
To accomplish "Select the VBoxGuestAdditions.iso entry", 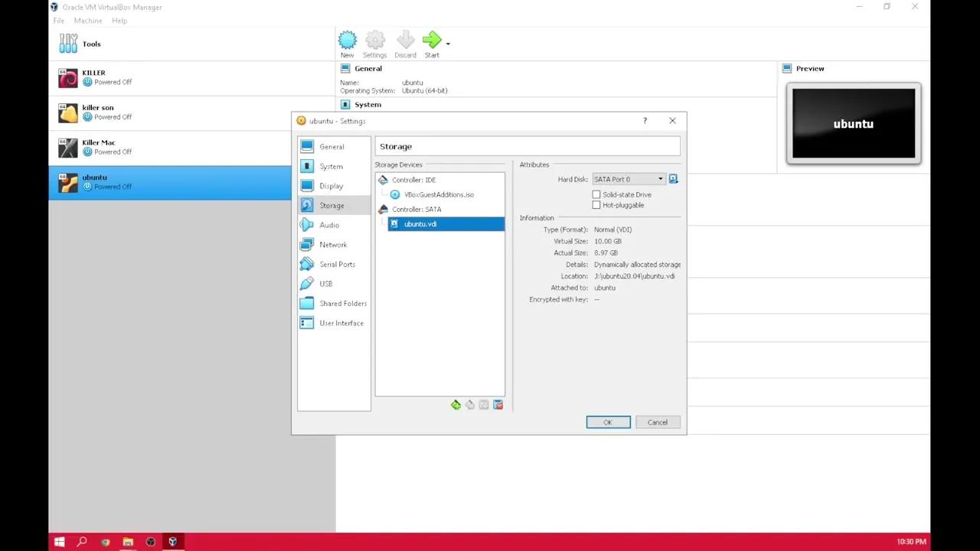I will (438, 194).
